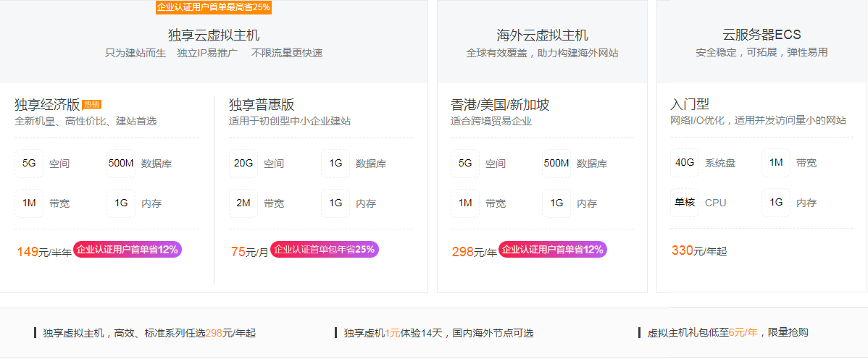
Task: Click 安全稳定，可拓展，弹性易用 subtitle
Action: click(x=761, y=53)
